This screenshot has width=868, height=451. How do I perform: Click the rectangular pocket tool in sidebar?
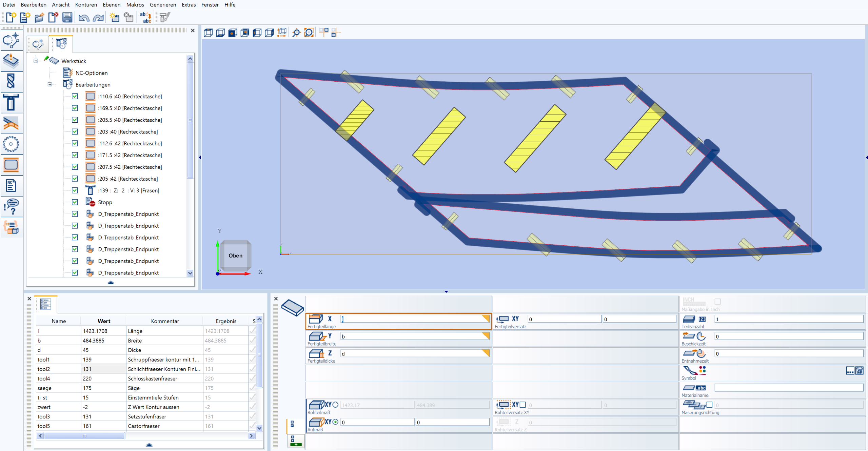coord(11,165)
